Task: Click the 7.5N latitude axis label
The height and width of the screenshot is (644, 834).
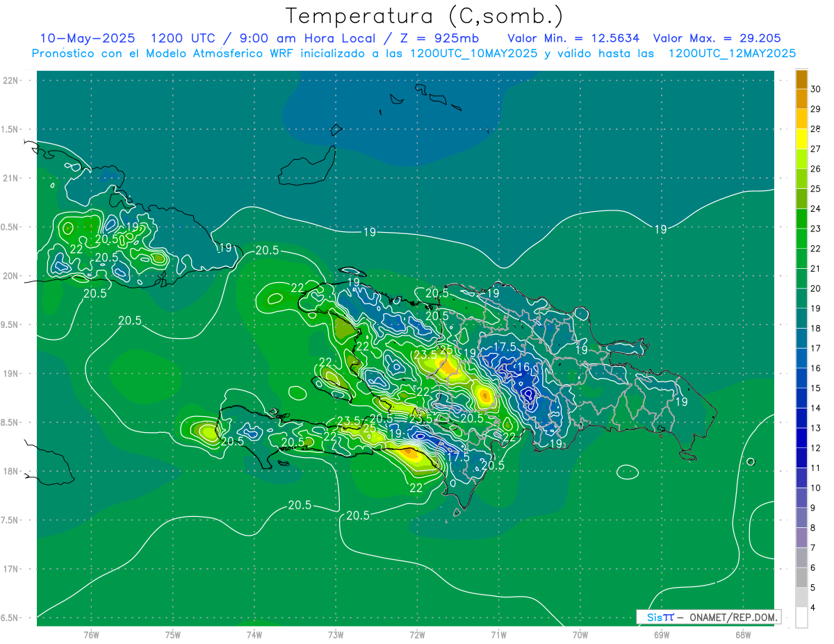Action: pyautogui.click(x=11, y=520)
